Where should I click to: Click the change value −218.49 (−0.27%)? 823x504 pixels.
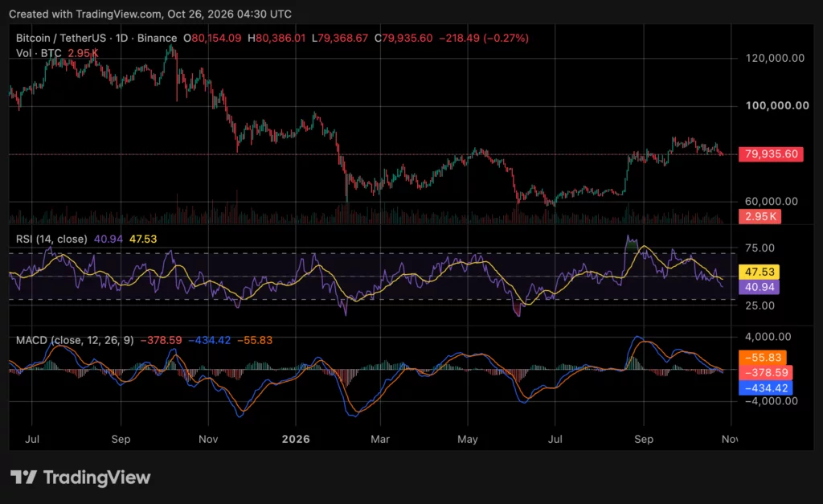click(x=484, y=38)
